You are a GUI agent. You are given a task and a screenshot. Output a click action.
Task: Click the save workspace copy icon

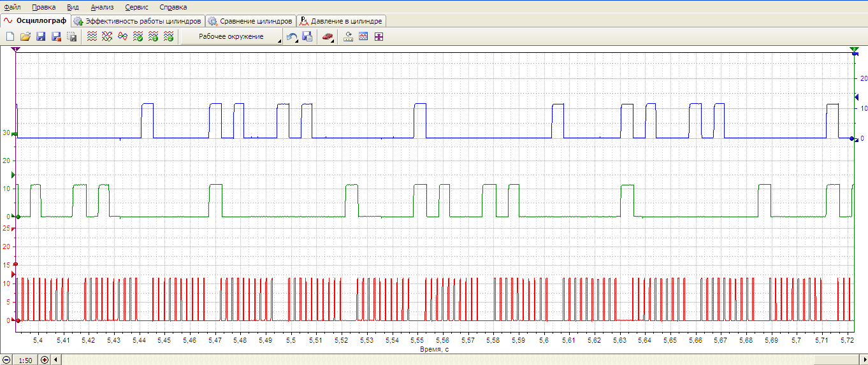tap(307, 37)
